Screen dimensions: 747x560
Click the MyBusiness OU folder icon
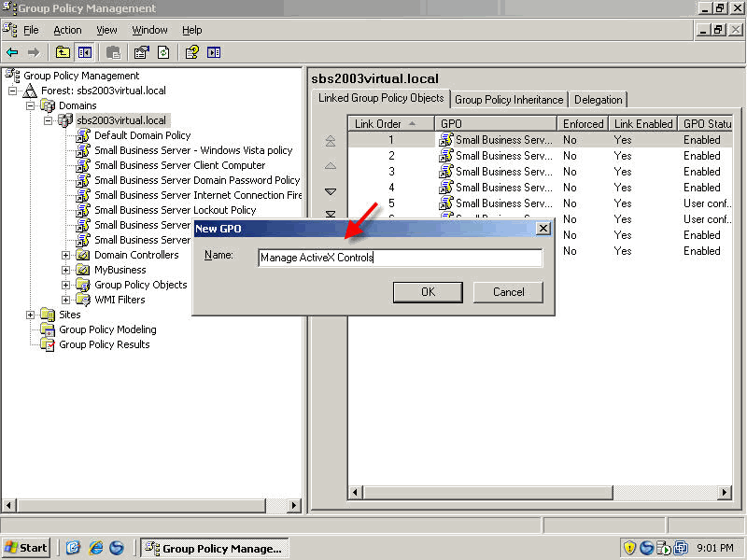click(x=83, y=270)
